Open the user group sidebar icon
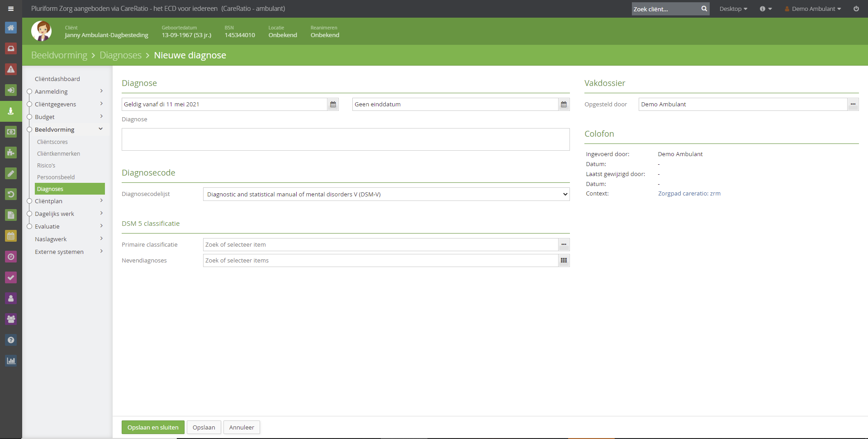 11,319
